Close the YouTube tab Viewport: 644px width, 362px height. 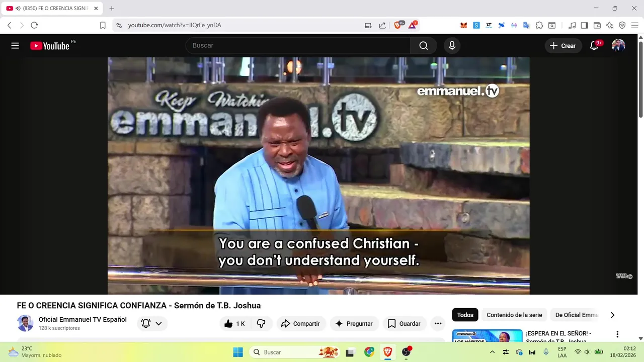click(96, 9)
